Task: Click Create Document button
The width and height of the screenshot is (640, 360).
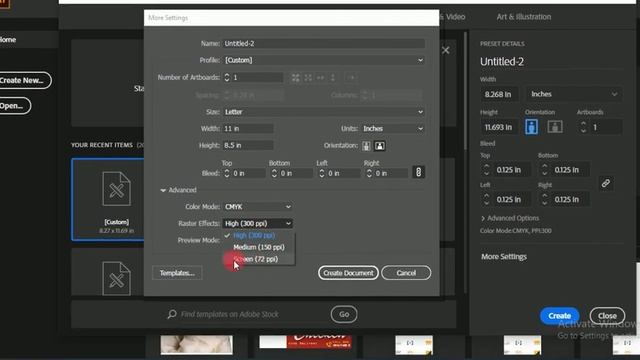Action: click(348, 273)
